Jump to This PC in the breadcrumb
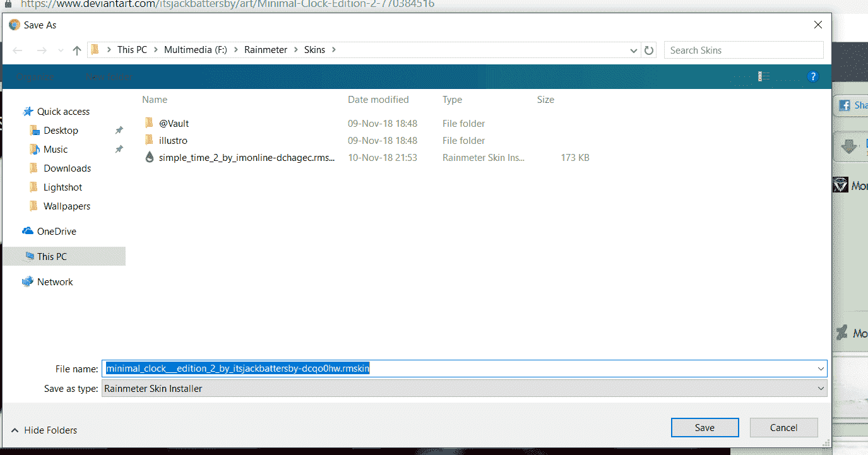Image resolution: width=868 pixels, height=455 pixels. (x=132, y=50)
